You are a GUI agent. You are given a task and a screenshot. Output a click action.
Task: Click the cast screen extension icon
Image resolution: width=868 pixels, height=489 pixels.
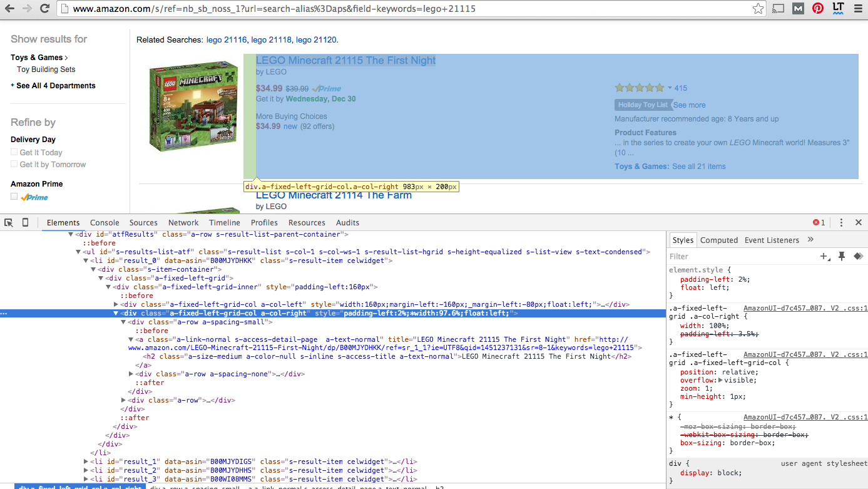(778, 9)
